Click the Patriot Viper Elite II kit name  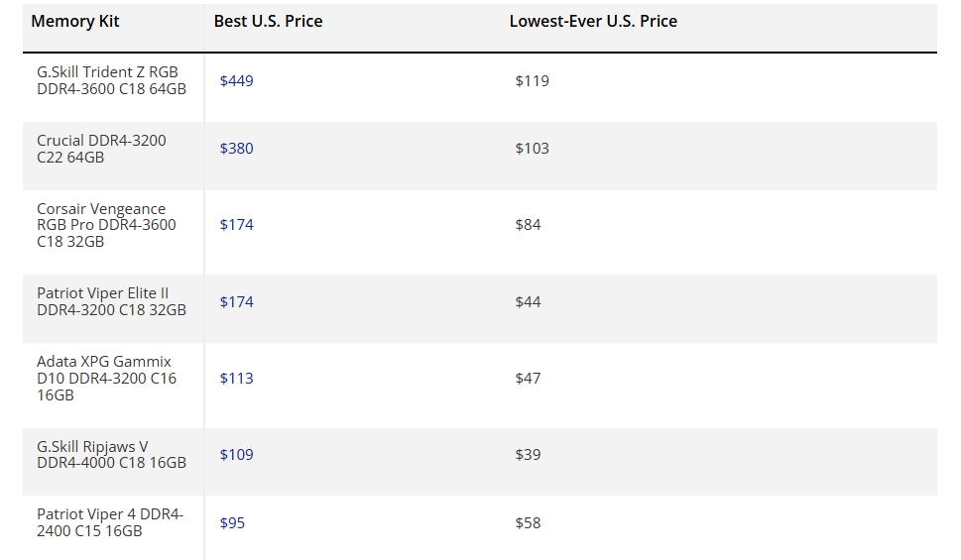111,301
